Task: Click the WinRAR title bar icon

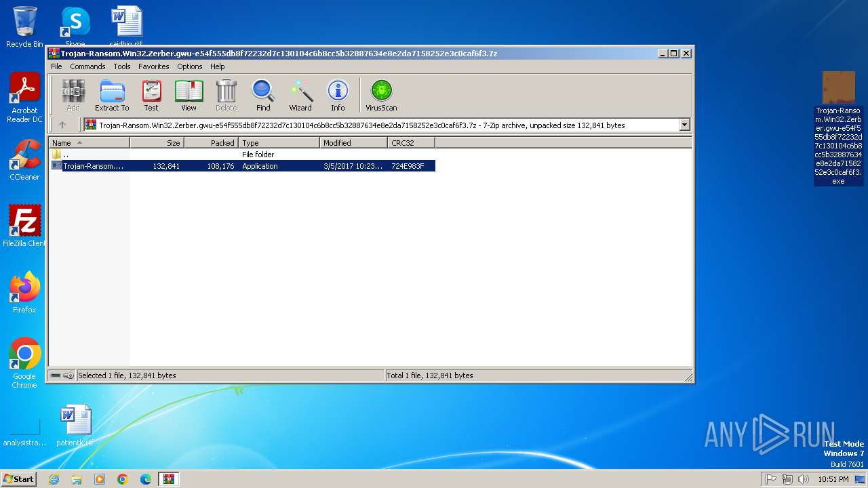Action: coord(54,53)
